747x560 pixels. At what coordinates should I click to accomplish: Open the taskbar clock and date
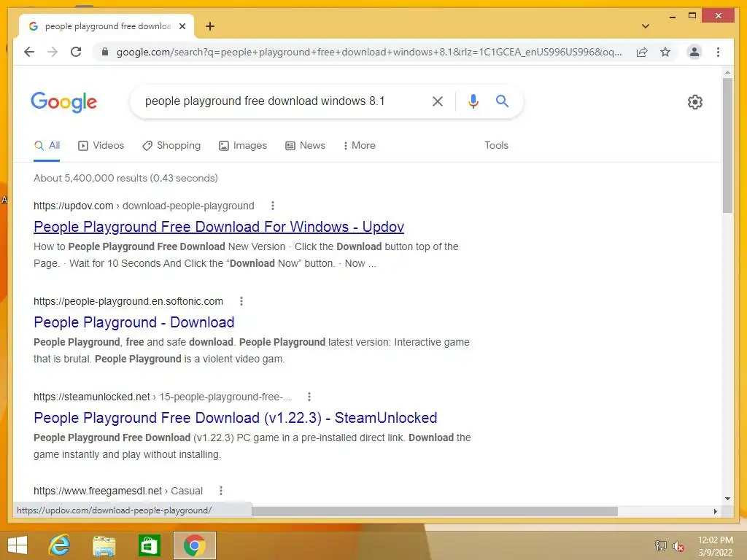pos(715,546)
